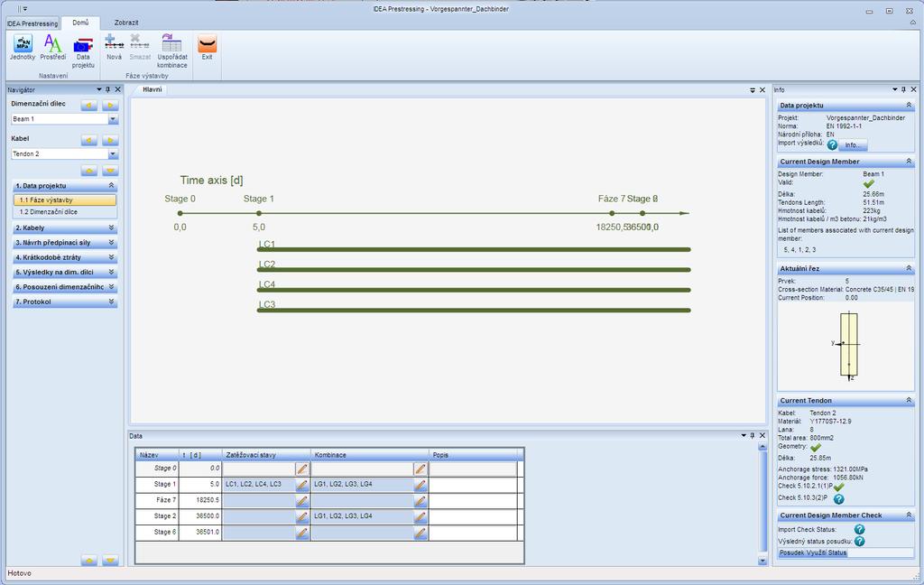
Task: Edit load cases for Stage 0
Action: [301, 469]
